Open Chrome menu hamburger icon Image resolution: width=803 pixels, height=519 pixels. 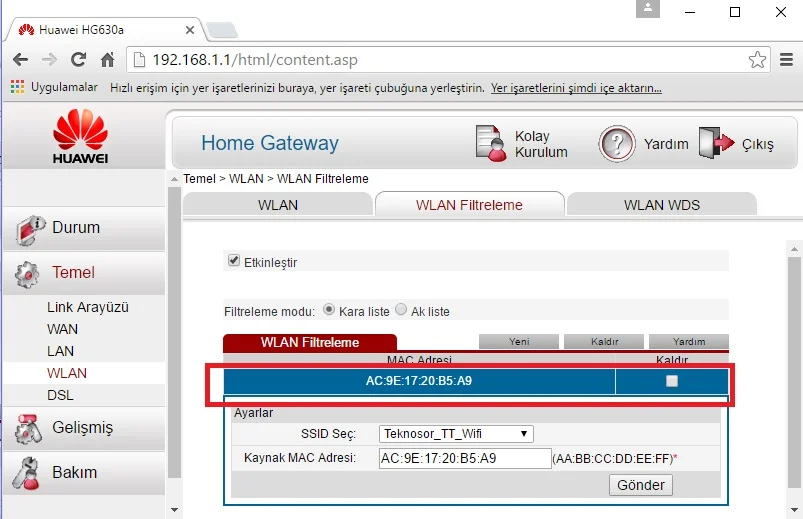coord(786,60)
